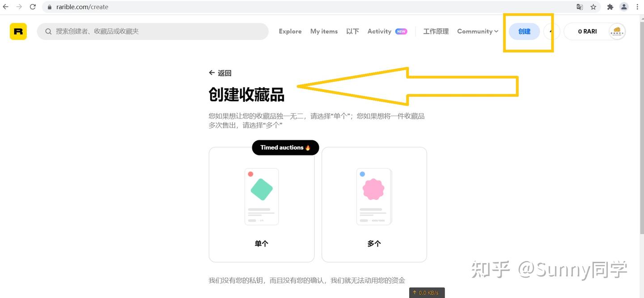Image resolution: width=644 pixels, height=298 pixels.
Task: Open the My items section
Action: coord(324,31)
